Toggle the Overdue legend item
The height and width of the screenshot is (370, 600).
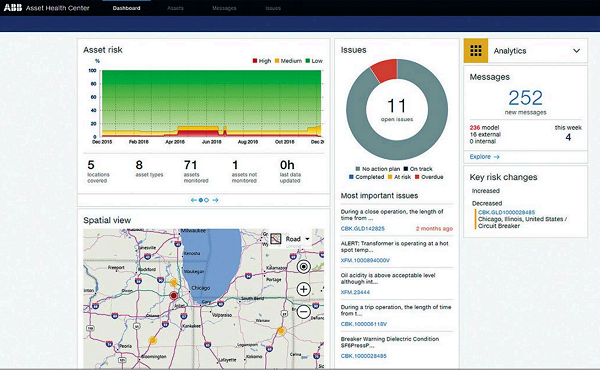click(x=429, y=177)
